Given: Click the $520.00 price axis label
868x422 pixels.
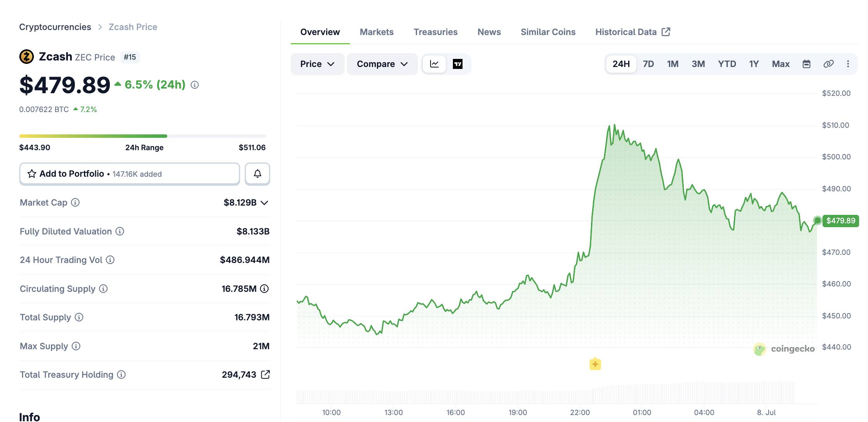Looking at the screenshot, I should (x=836, y=93).
